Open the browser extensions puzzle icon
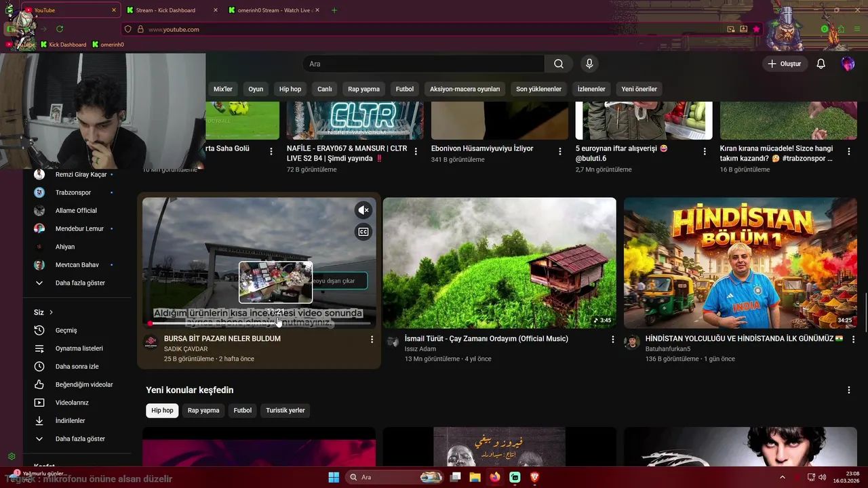Screen dimensions: 868x488 (x=841, y=29)
